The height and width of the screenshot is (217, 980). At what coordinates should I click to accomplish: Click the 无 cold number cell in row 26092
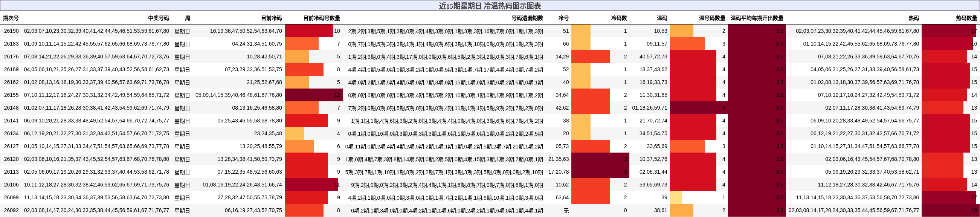[566, 211]
